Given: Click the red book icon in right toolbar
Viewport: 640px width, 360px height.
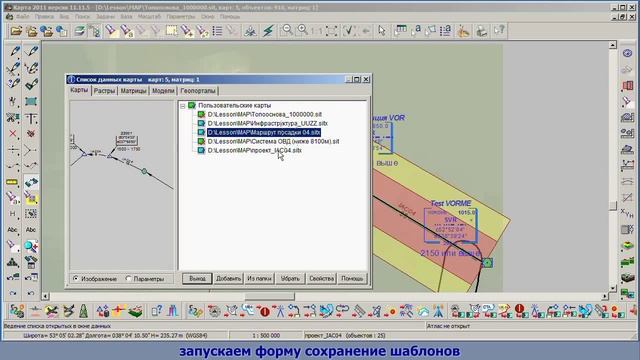Looking at the screenshot, I should (627, 85).
